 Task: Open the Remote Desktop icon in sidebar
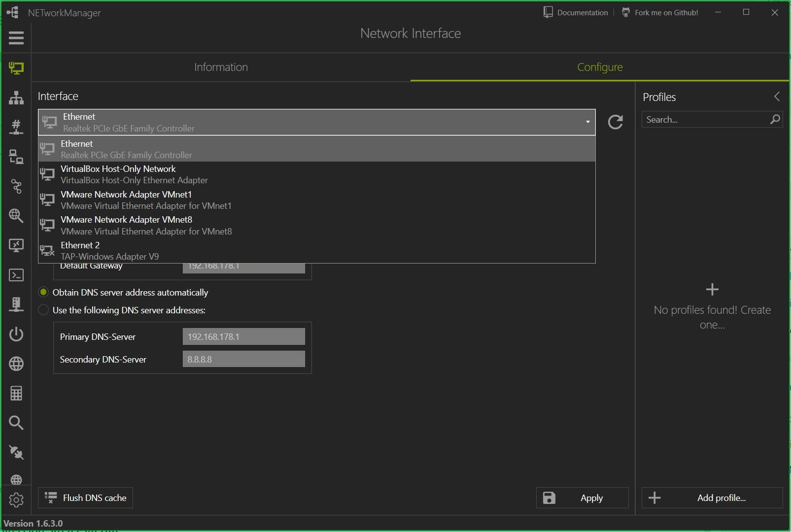click(16, 245)
